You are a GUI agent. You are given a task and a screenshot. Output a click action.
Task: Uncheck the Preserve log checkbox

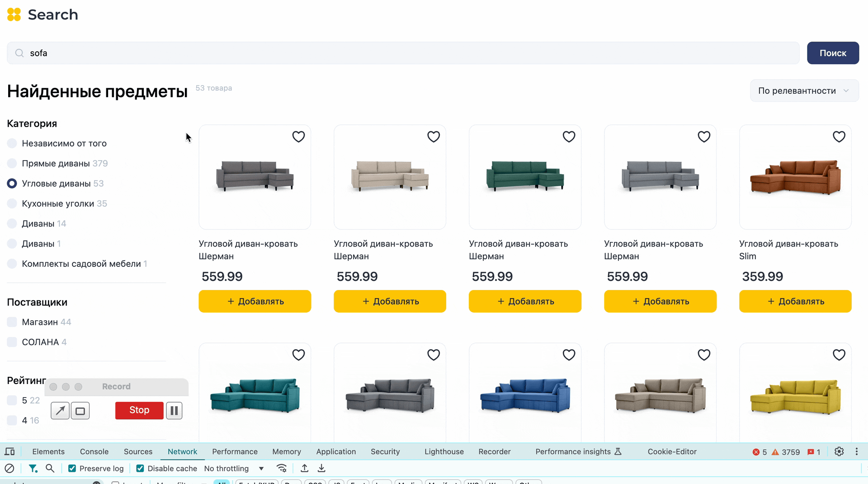[72, 469]
